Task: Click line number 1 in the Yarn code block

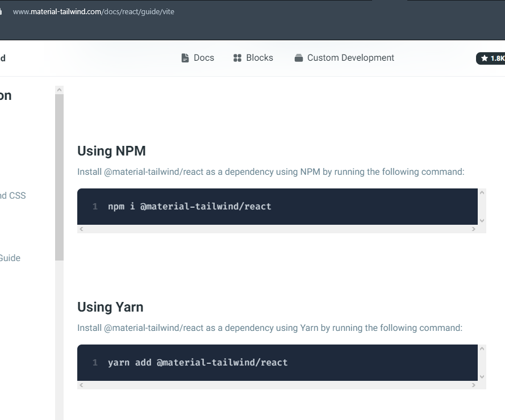Action: click(x=95, y=362)
